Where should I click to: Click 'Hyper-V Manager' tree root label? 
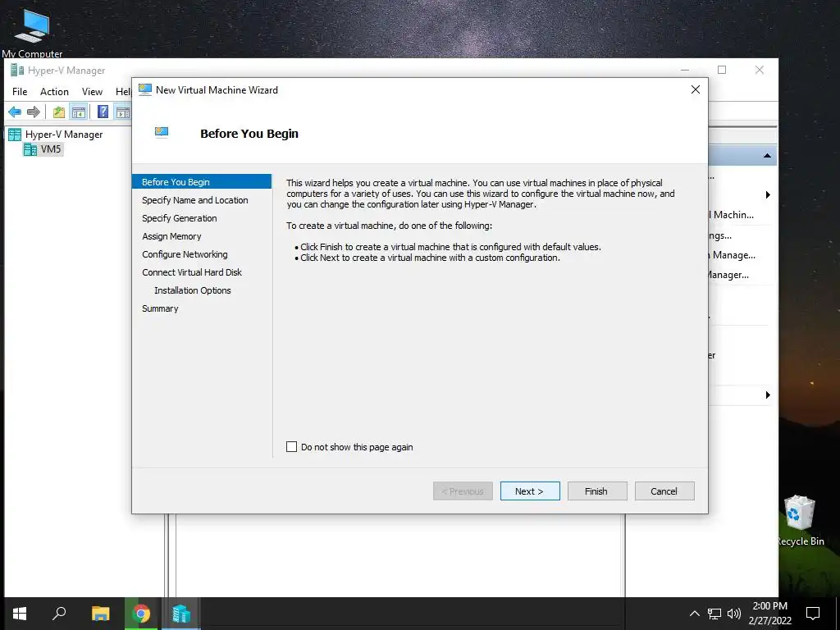64,135
